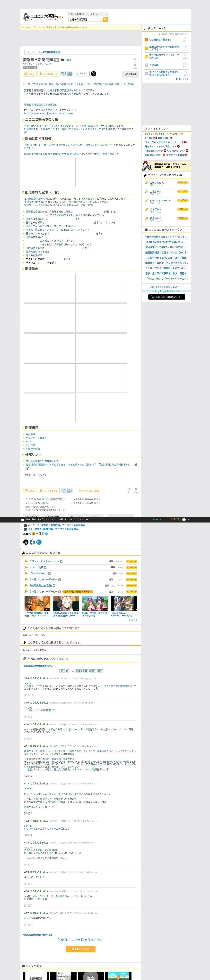
Task: Click the search field containing 変態毎日新聞問題
Action: point(85,19)
